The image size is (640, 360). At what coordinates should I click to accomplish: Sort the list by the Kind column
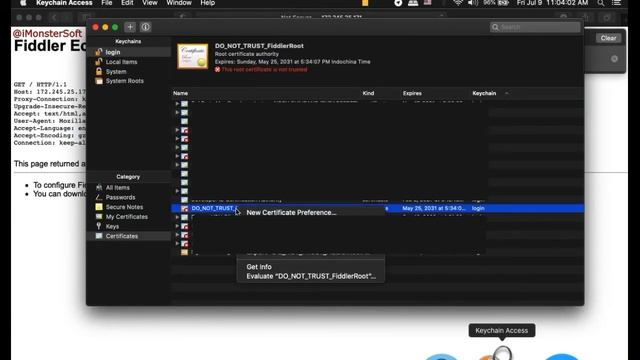pyautogui.click(x=368, y=93)
